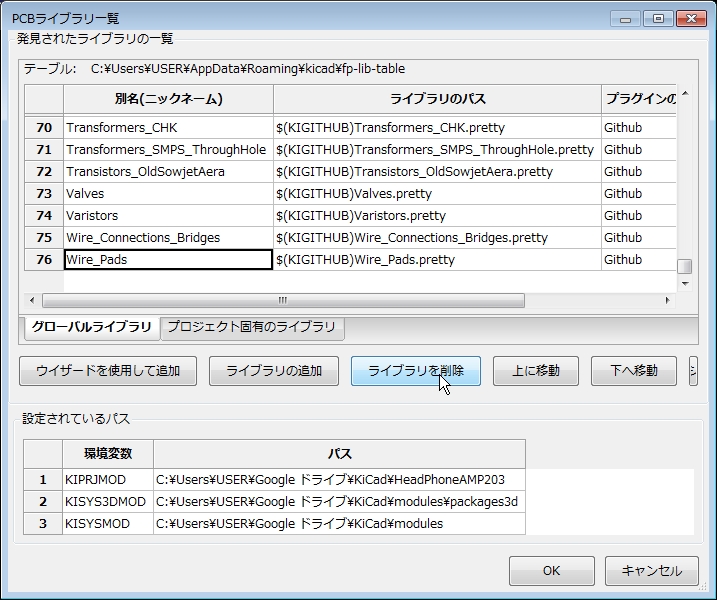Select path $(KIGITHUB)Transformers_SMPS_ThroughHole.pretty cell
This screenshot has width=717, height=600.
click(437, 150)
